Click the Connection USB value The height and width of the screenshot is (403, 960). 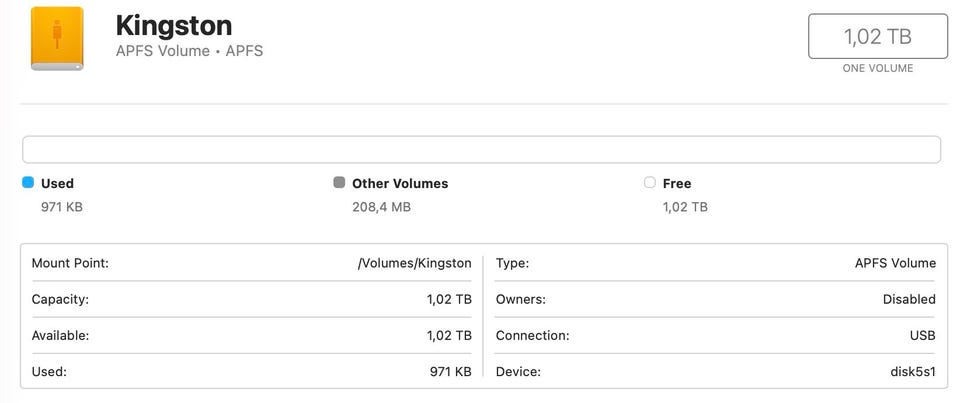tap(921, 335)
